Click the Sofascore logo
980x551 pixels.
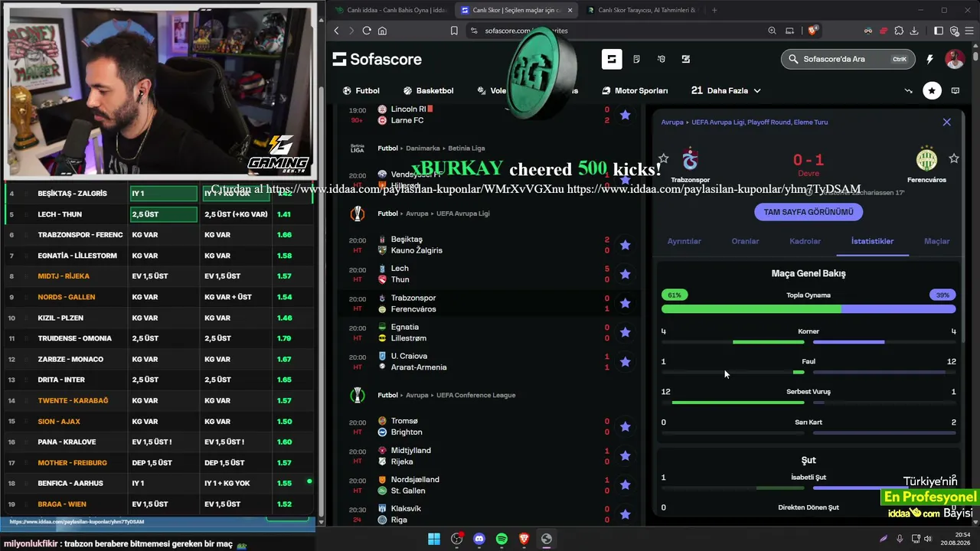coord(377,59)
